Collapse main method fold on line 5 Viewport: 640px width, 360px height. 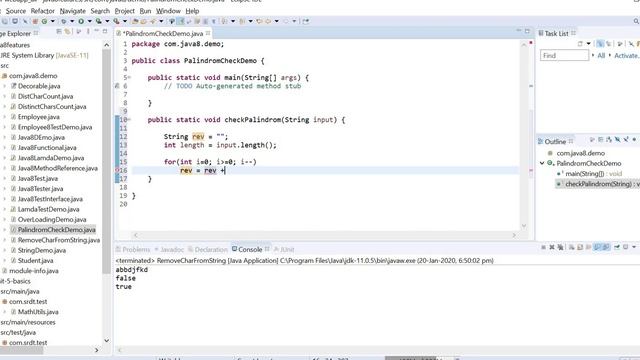point(129,77)
